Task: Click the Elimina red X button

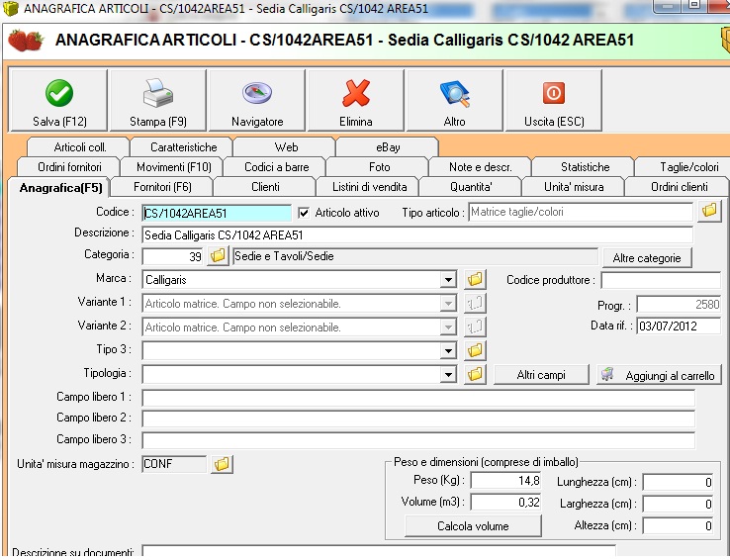Action: point(356,100)
